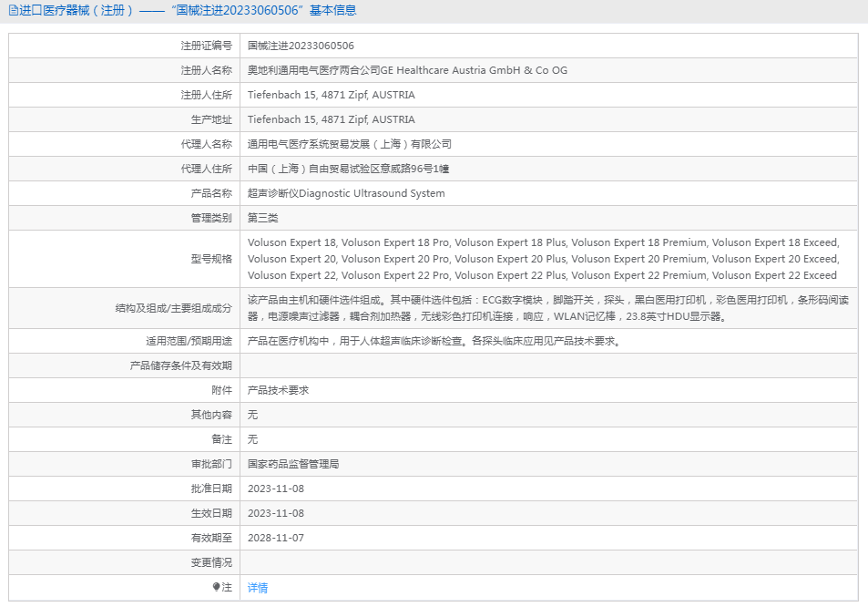Click the document icon in the page header

pyautogui.click(x=14, y=11)
